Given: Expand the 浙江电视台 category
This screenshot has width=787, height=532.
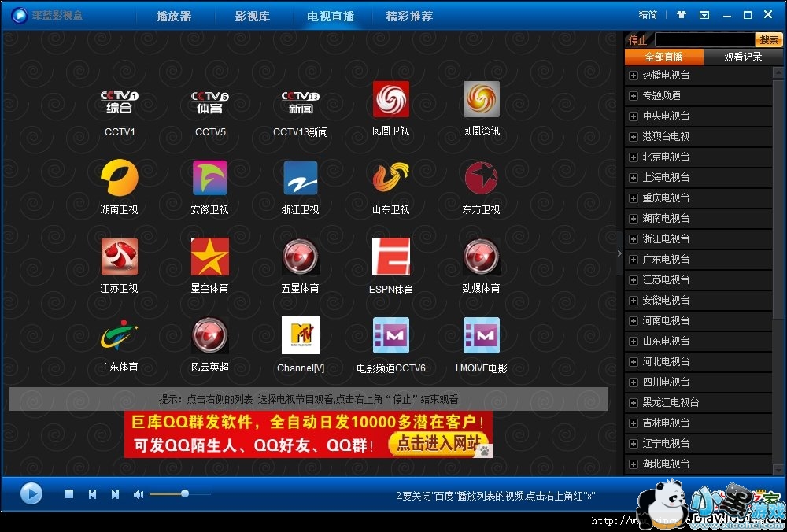Looking at the screenshot, I should pos(634,239).
